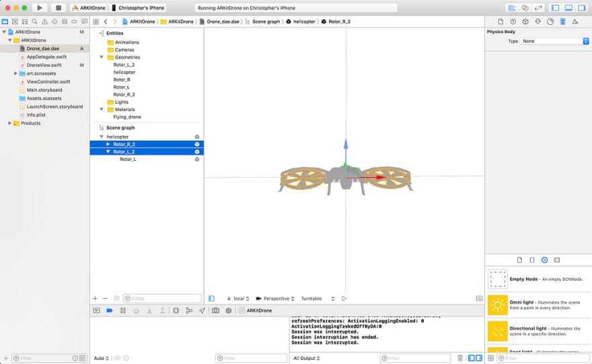Choose Christopher's iPhone run destination
The width and height of the screenshot is (592, 364).
click(138, 7)
